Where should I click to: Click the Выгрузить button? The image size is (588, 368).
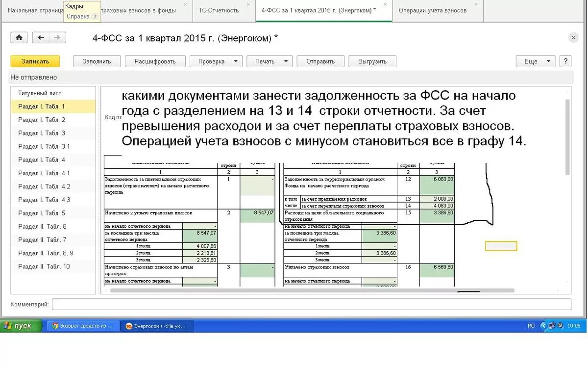pyautogui.click(x=372, y=61)
